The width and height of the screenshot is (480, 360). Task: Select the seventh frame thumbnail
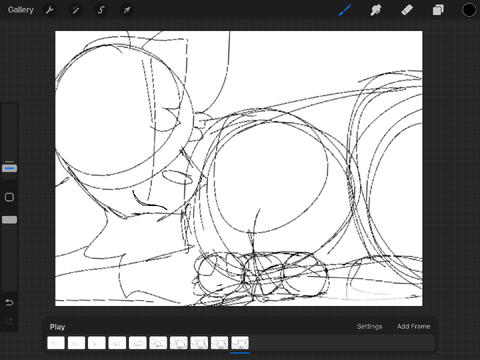click(179, 343)
